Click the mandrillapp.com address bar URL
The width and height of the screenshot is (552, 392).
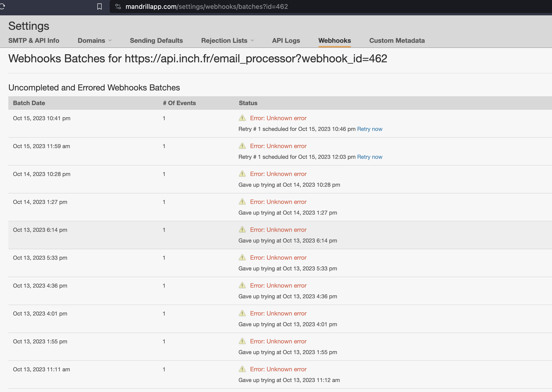pos(207,7)
